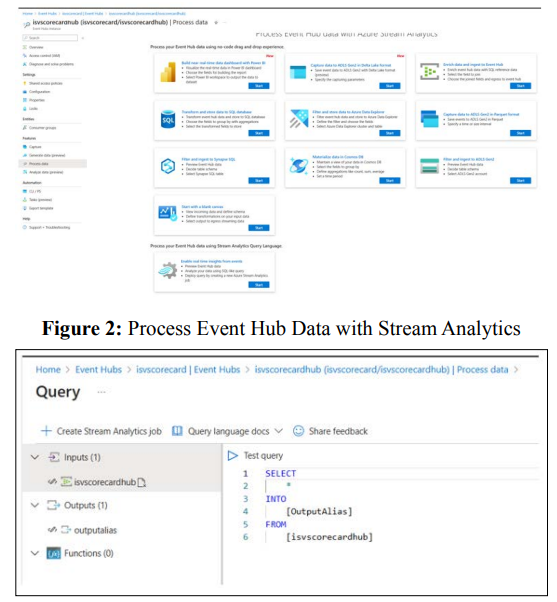
Task: Click the Power BI dashboard card icon
Action: pos(168,73)
